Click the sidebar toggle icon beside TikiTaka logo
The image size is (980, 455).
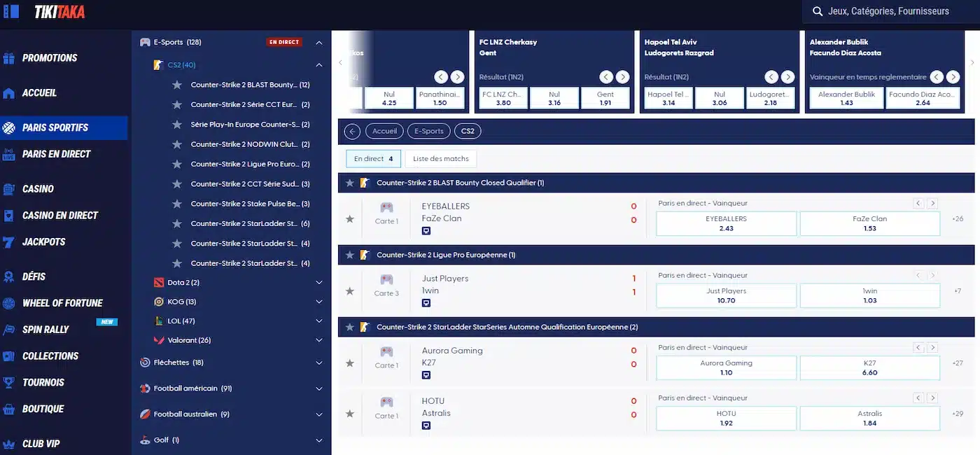click(x=10, y=11)
